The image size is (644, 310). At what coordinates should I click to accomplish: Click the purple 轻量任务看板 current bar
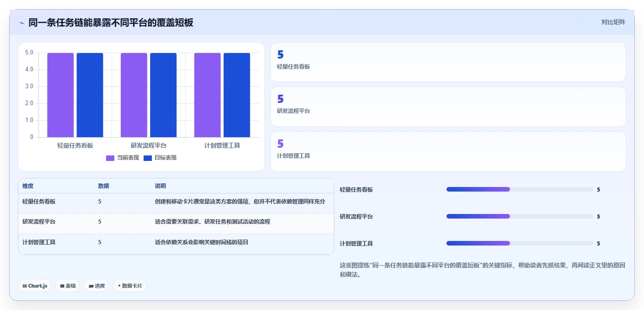(60, 95)
